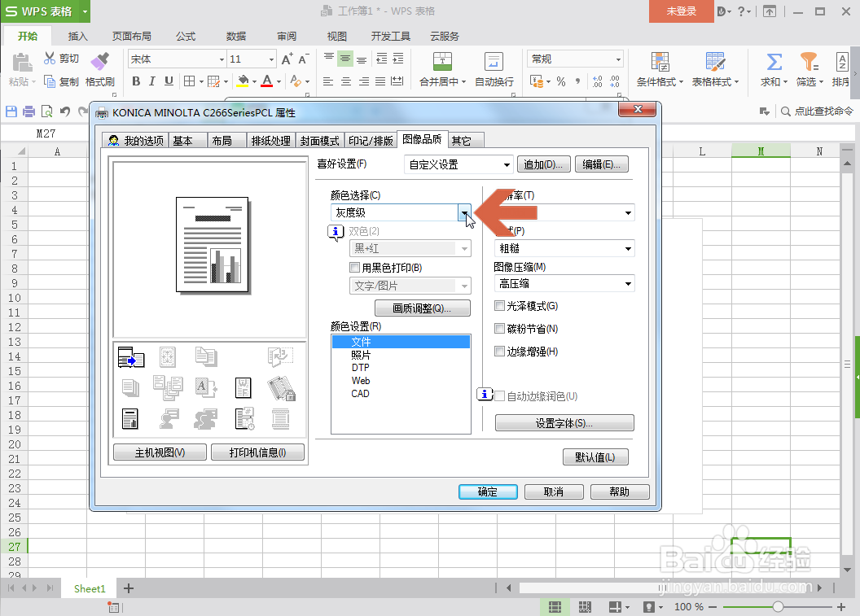860x616 pixels.
Task: Open the font size dropdown showing 11
Action: coord(252,59)
